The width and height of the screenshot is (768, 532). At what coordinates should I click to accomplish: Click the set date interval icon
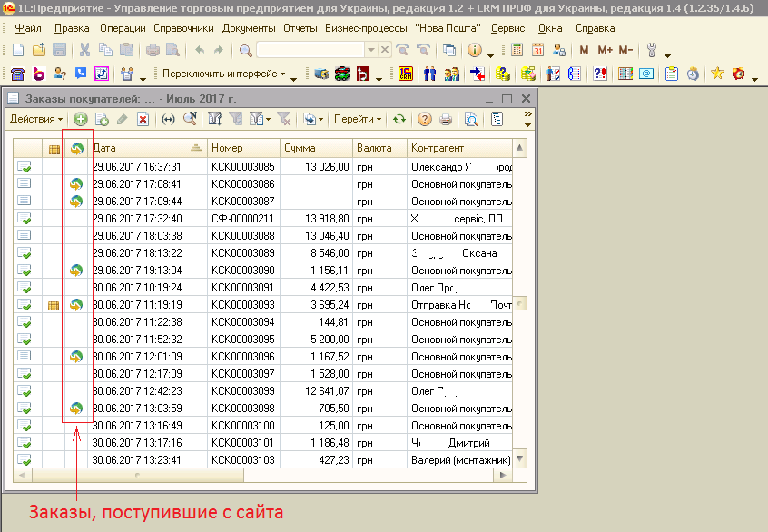[168, 119]
